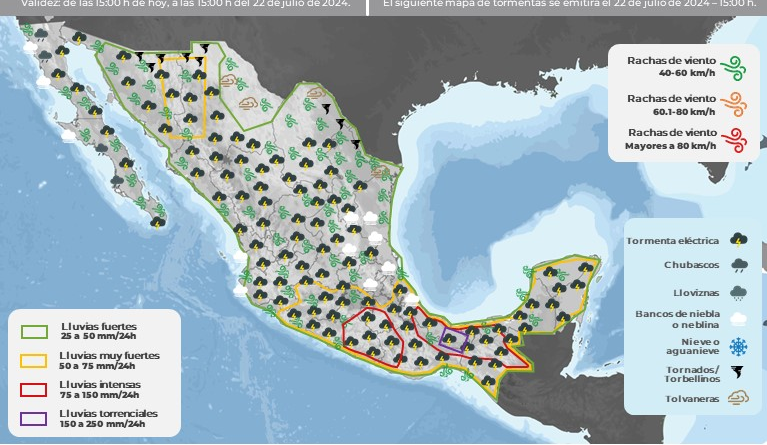Select the yellow Lluvias muy fuertes swatch

pyautogui.click(x=35, y=360)
